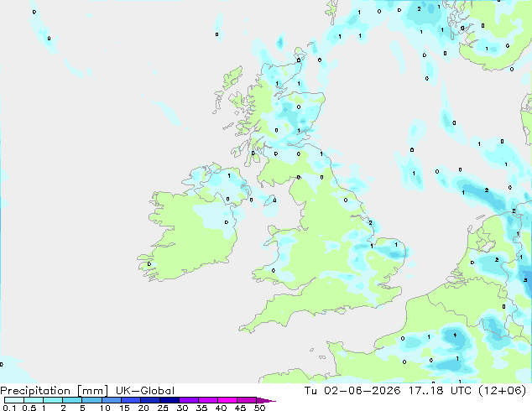
Task: Click the legend swatch between 0.1 and 0.5
Action: point(14,400)
